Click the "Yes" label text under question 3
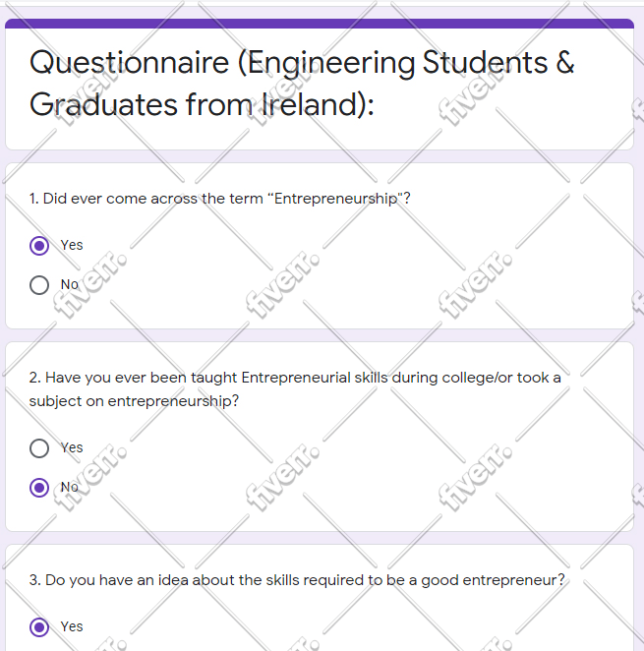 [x=72, y=626]
